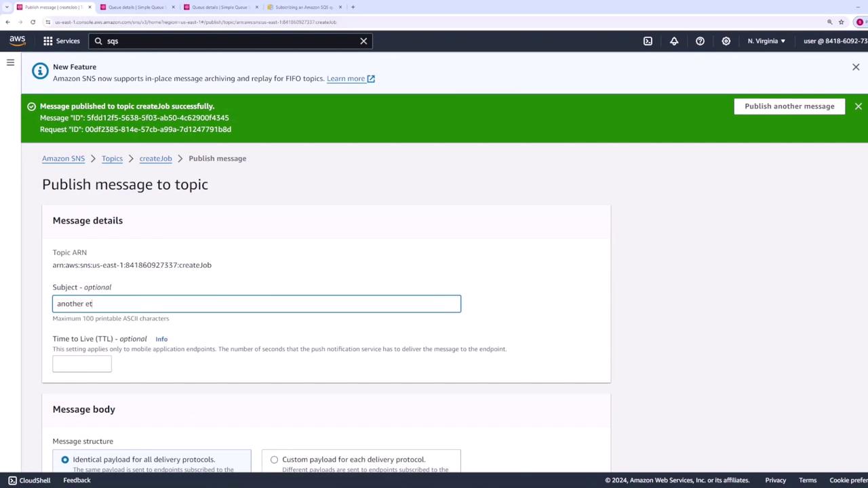Close the Publish message tab
Screen dimensions: 868x488
click(x=90, y=7)
